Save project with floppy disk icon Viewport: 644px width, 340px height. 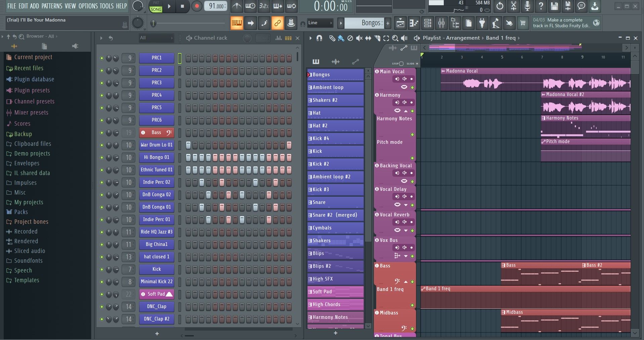(554, 6)
